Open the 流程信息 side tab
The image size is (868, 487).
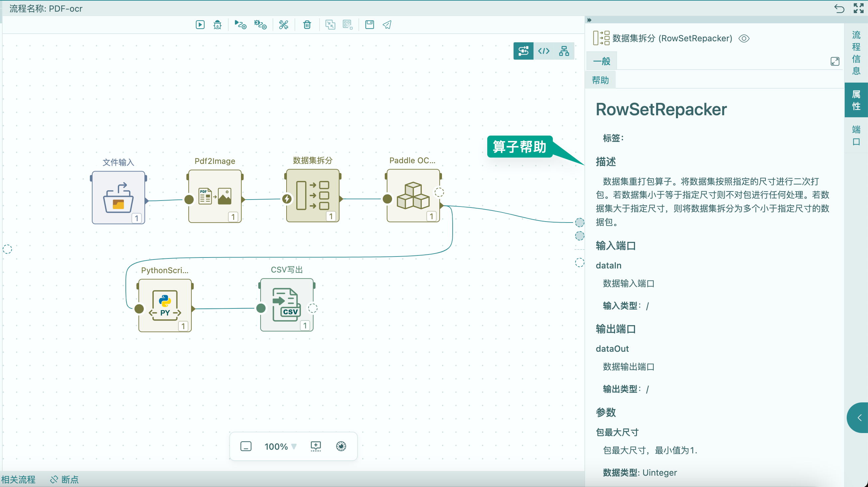click(x=856, y=53)
